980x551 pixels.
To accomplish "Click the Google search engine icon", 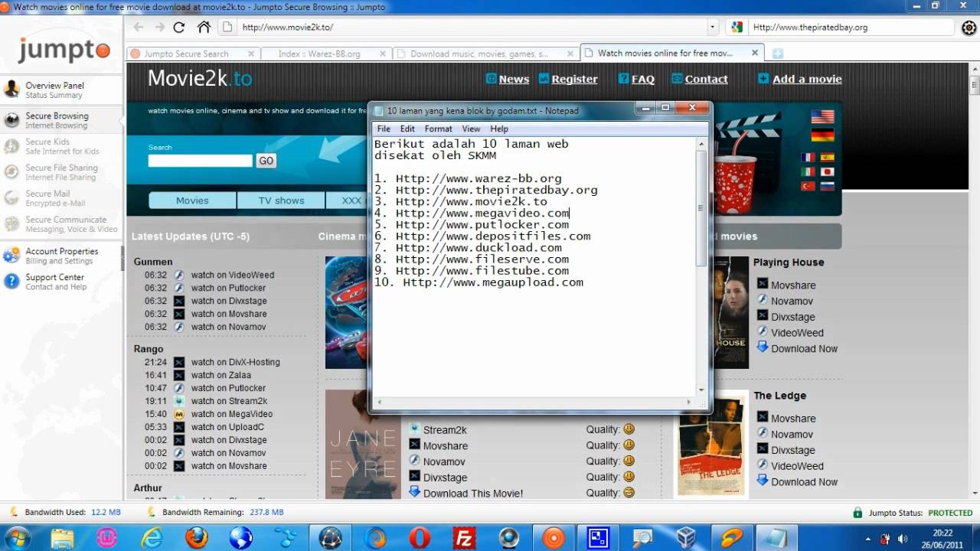I will coord(737,27).
